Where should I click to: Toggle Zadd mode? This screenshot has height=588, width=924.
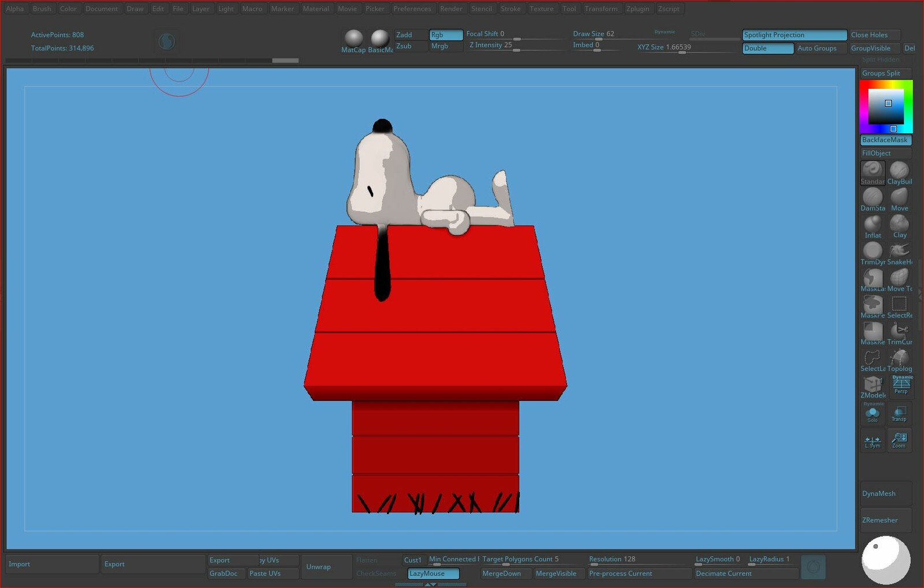pos(411,35)
